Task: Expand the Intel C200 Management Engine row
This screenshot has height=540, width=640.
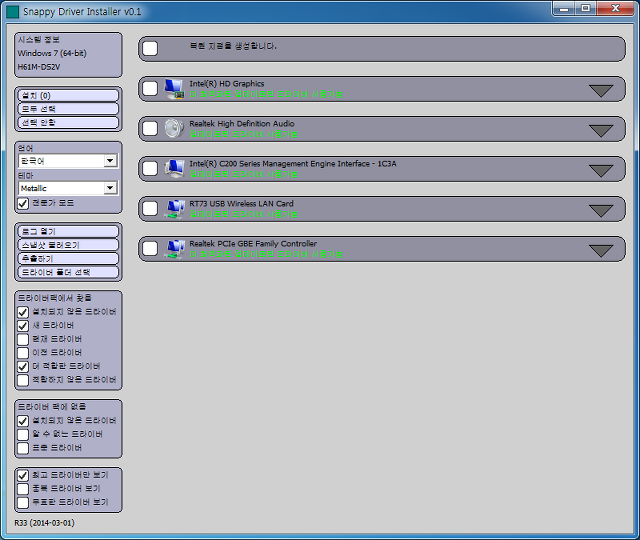Action: pyautogui.click(x=601, y=170)
